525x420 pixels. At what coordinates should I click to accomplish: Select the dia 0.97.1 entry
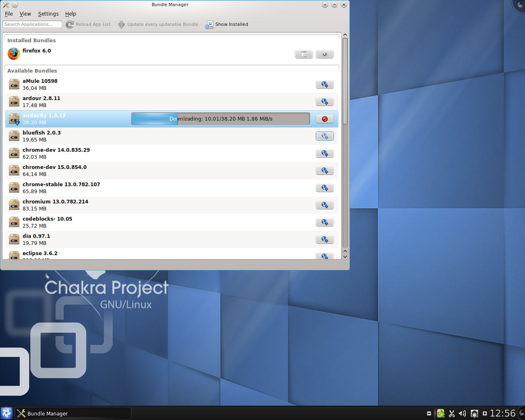[172, 240]
